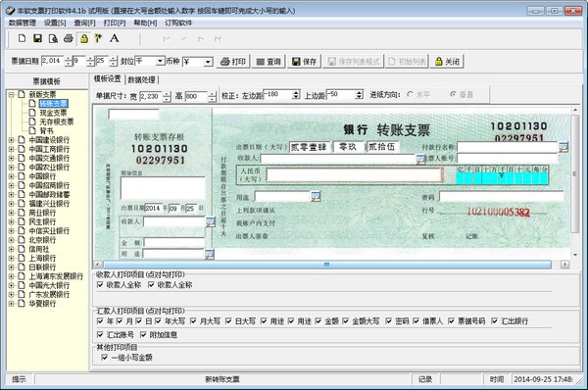Open the 查询[F] menu
Image resolution: width=588 pixels, height=390 pixels.
click(84, 23)
